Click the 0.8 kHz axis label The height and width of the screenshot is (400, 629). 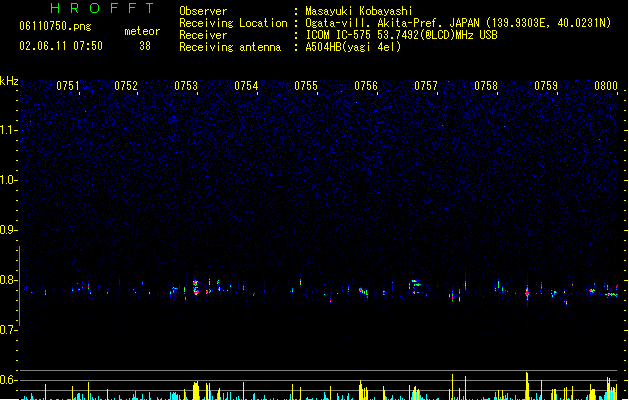8,280
